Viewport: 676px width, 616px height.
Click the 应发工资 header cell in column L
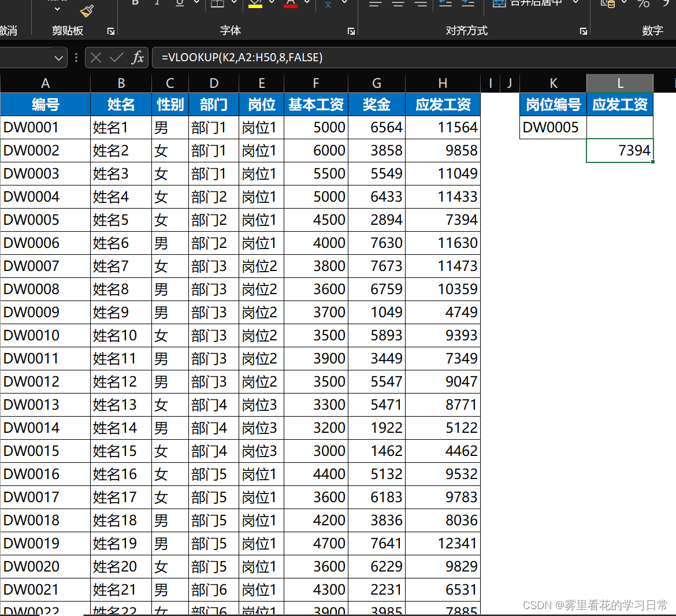619,105
